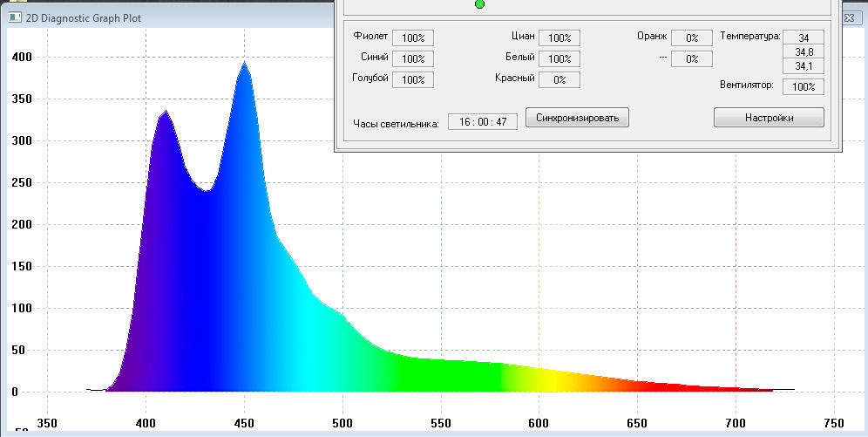The image size is (868, 437).
Task: Click the Температура label
Action: point(750,37)
